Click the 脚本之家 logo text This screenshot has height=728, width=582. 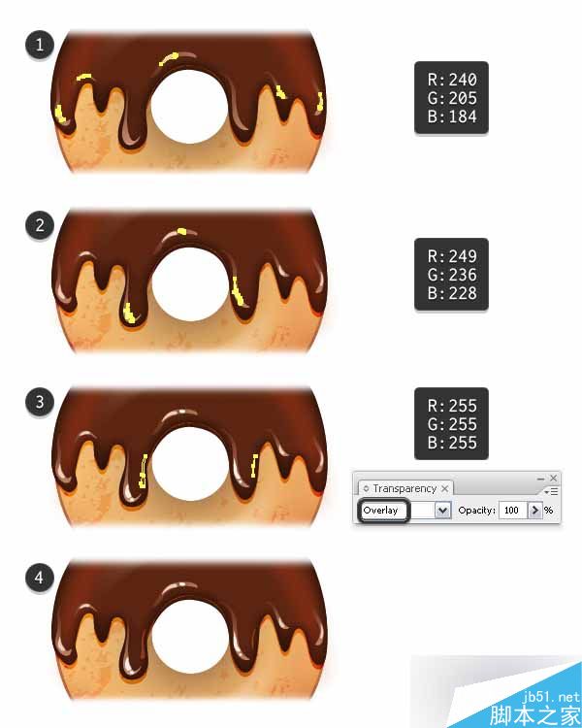point(534,715)
